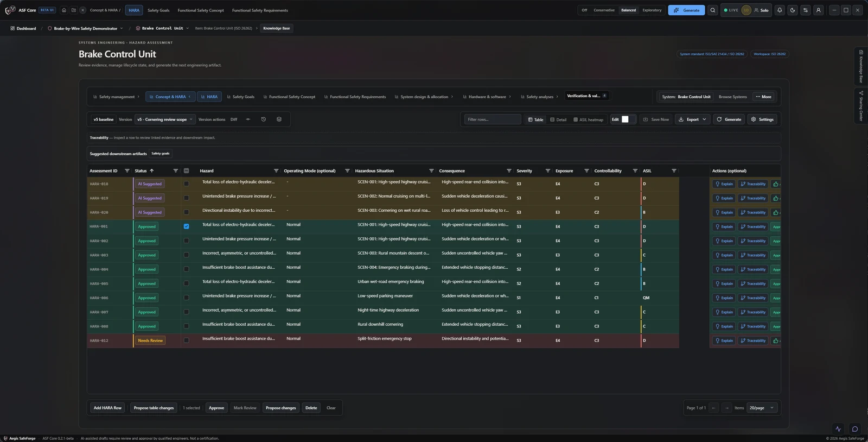Click the Add HARA Row button
Image resolution: width=868 pixels, height=442 pixels.
click(x=107, y=408)
